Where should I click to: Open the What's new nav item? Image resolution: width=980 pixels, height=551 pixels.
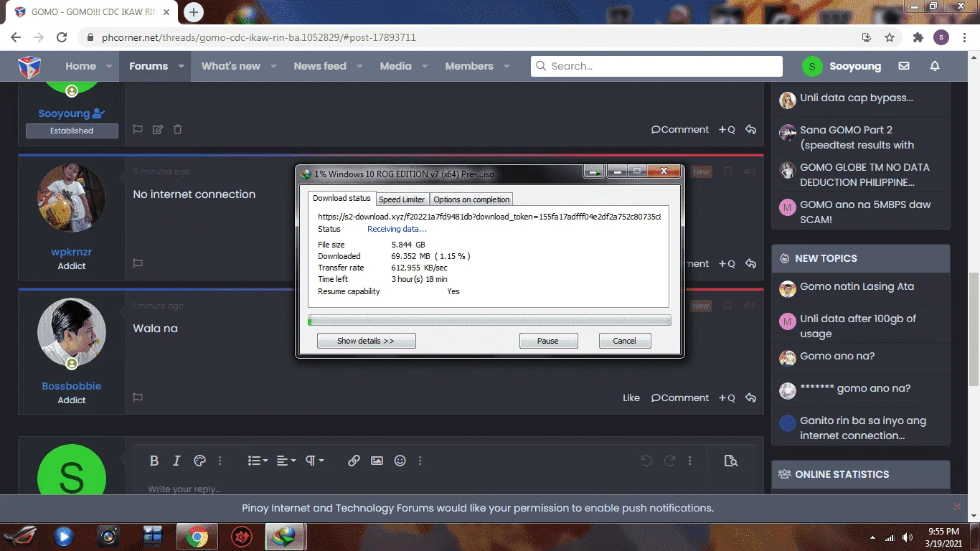[x=230, y=66]
